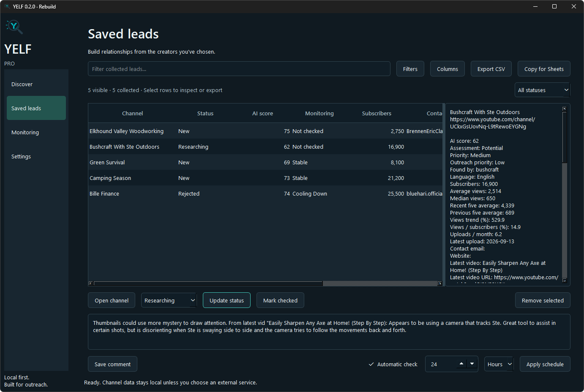
Task: Sort by the Channel column header
Action: (132, 113)
